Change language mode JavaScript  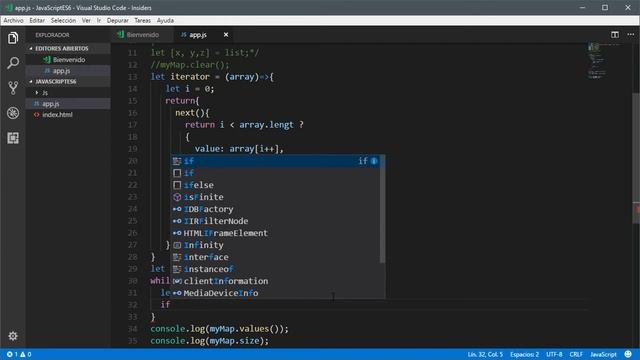(x=603, y=354)
